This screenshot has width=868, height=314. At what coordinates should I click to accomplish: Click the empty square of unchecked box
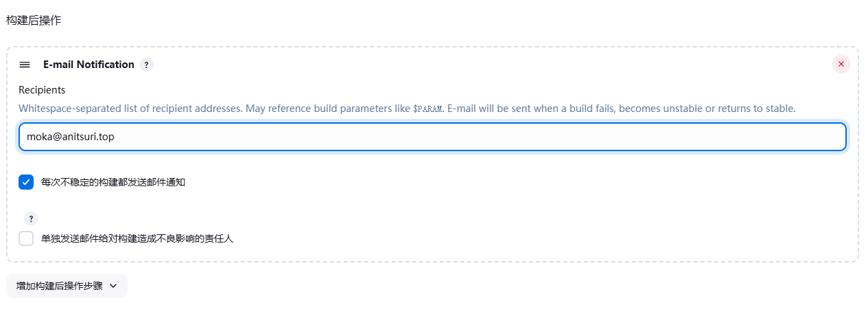(26, 238)
